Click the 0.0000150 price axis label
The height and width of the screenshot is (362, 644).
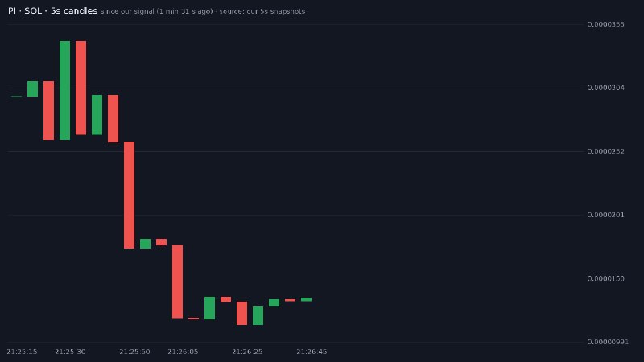click(606, 278)
